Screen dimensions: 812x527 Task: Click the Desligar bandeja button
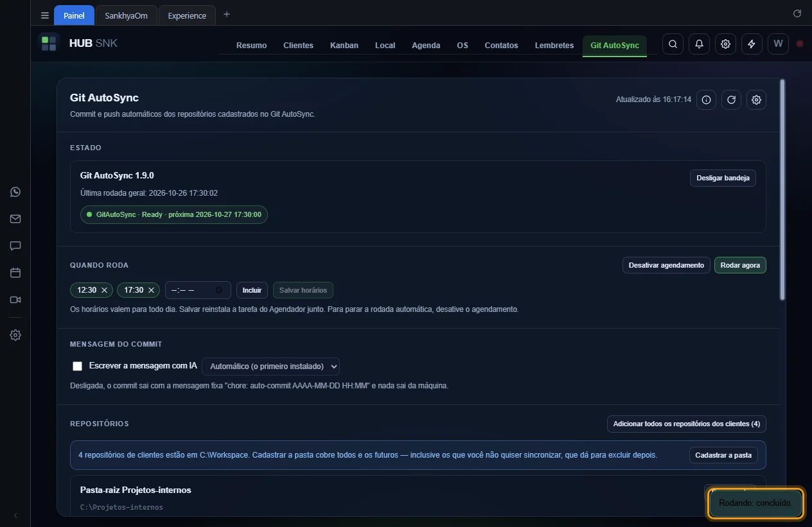723,178
